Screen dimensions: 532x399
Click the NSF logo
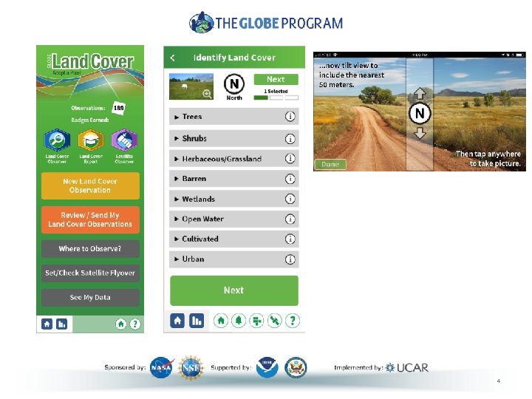[x=191, y=367]
